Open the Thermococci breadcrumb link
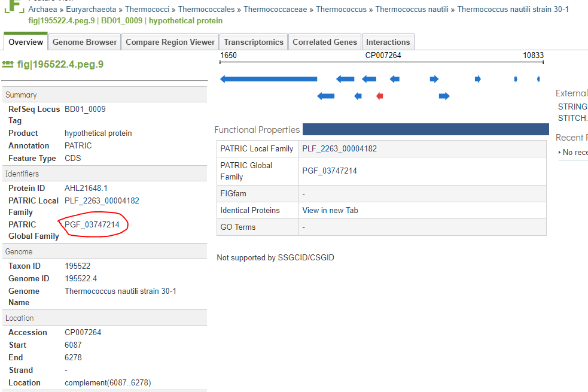 click(x=147, y=9)
